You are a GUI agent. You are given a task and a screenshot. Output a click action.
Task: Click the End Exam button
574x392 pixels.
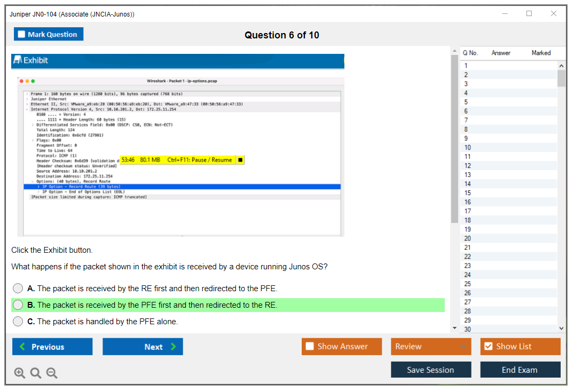[x=520, y=370]
